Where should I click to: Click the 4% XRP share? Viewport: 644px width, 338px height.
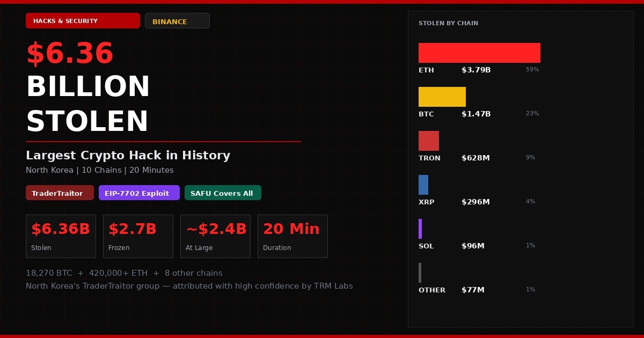point(531,202)
